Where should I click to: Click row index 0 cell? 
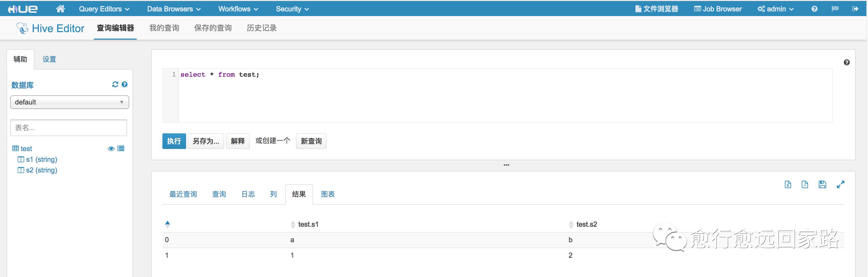pos(167,240)
